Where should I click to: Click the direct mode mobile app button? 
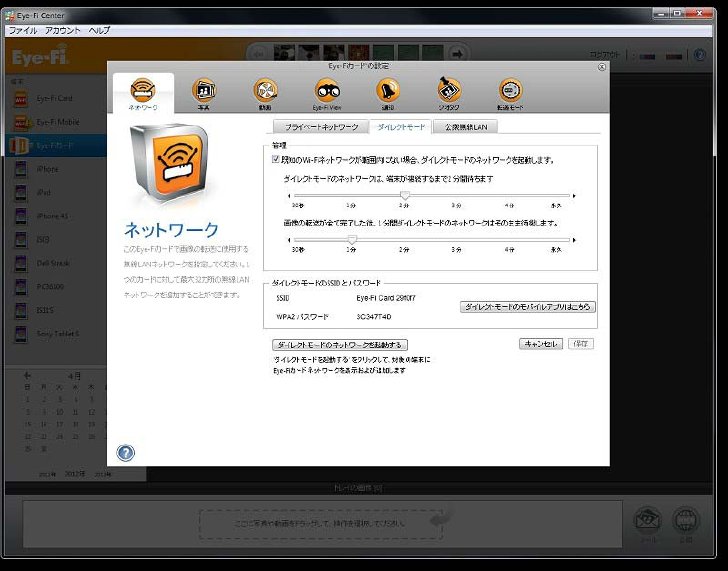[x=527, y=307]
